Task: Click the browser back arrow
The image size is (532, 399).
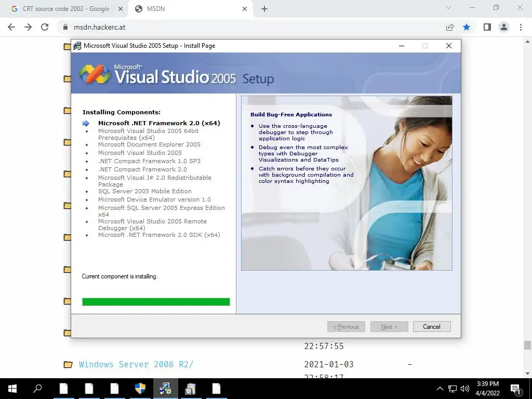Action: [11, 27]
